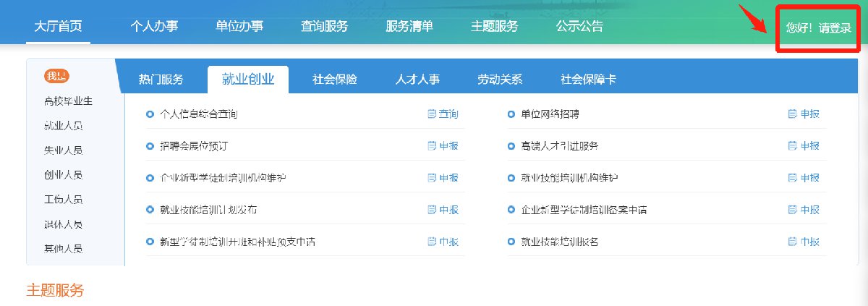Switch to the 劳动关系 tab
The image size is (868, 306).
click(x=500, y=80)
